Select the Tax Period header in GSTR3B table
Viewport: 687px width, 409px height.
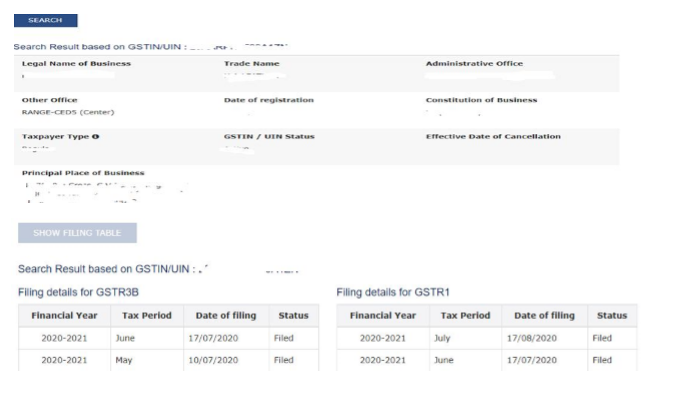click(147, 316)
